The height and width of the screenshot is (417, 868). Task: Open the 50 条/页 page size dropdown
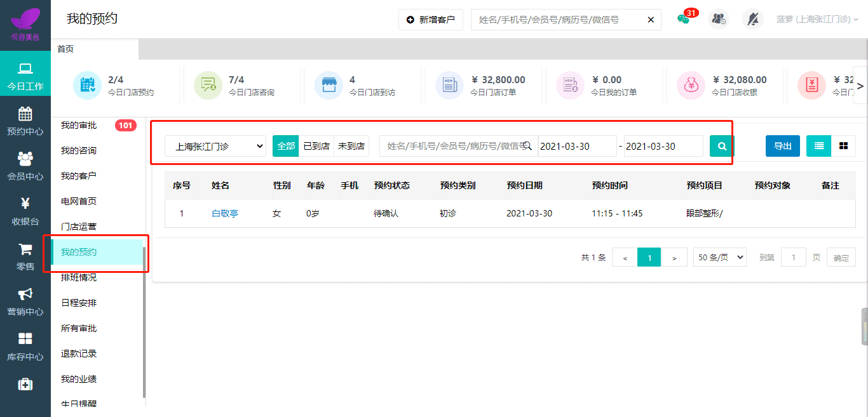(720, 258)
